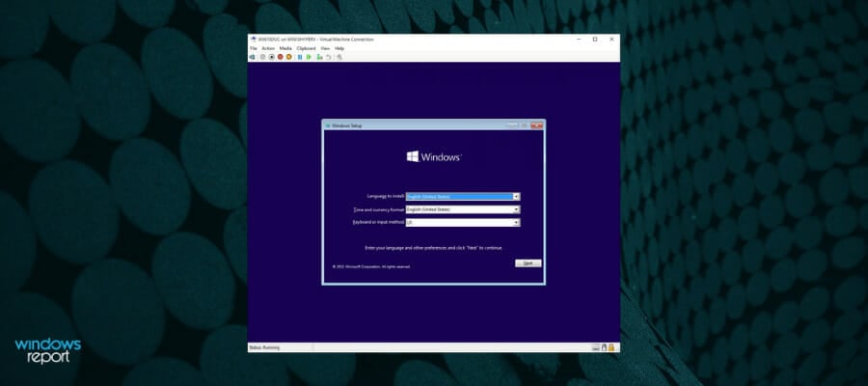The height and width of the screenshot is (386, 868).
Task: Pause the virtual machine
Action: [x=300, y=57]
